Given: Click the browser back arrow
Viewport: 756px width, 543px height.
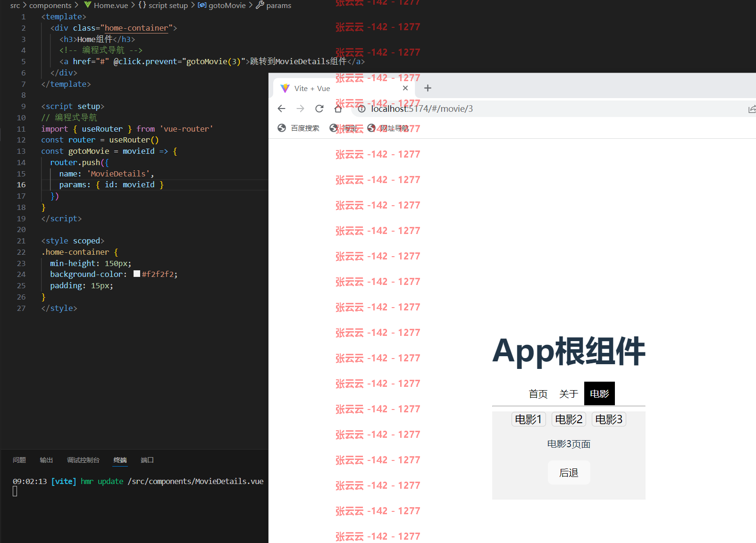Looking at the screenshot, I should click(282, 109).
